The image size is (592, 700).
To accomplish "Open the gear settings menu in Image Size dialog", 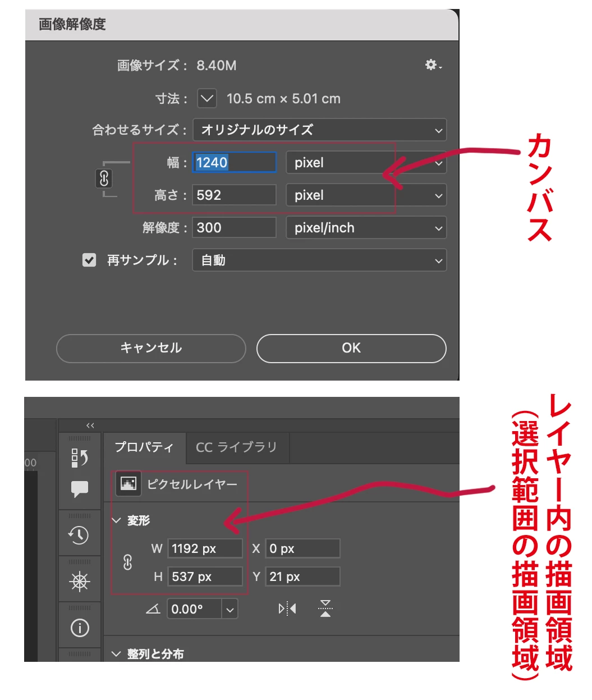I will pyautogui.click(x=433, y=65).
